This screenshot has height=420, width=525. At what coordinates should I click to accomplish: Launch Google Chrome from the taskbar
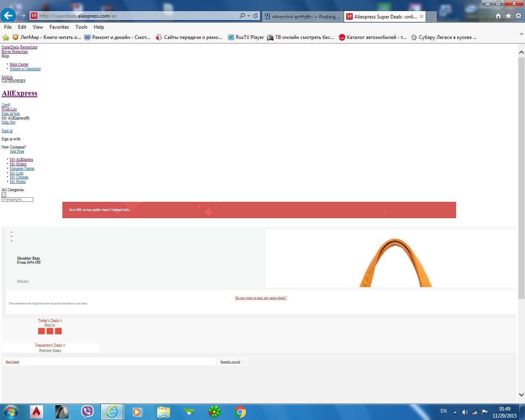pyautogui.click(x=240, y=412)
